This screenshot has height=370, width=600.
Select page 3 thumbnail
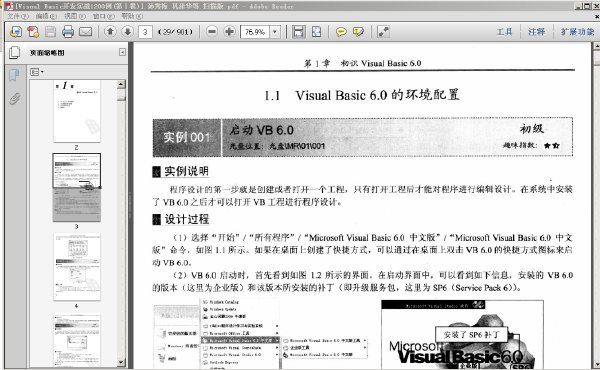77,187
